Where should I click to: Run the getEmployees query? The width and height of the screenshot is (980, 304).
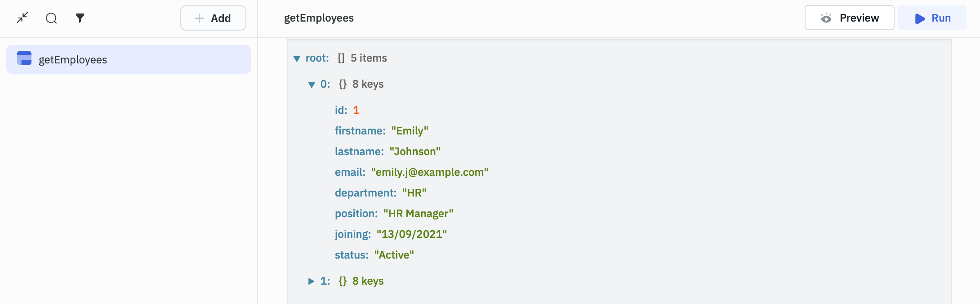[x=932, y=18]
